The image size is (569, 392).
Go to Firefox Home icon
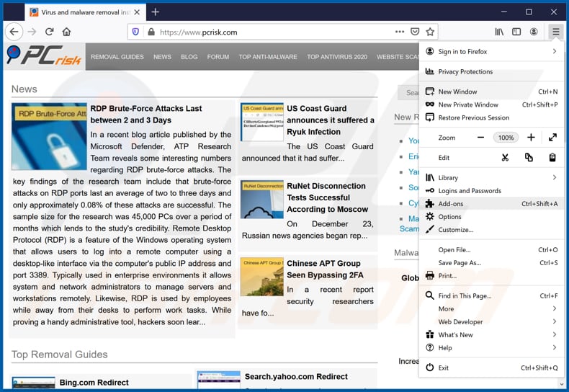pyautogui.click(x=66, y=32)
